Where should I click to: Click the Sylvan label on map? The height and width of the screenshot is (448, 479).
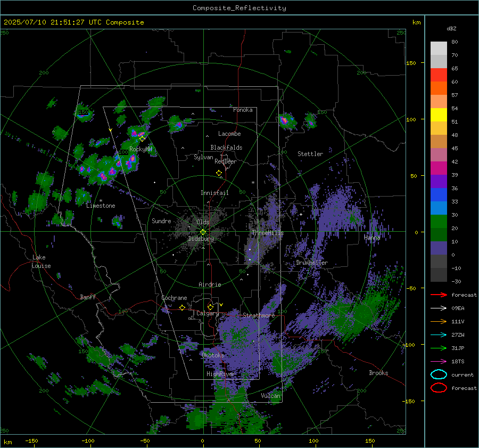click(203, 157)
